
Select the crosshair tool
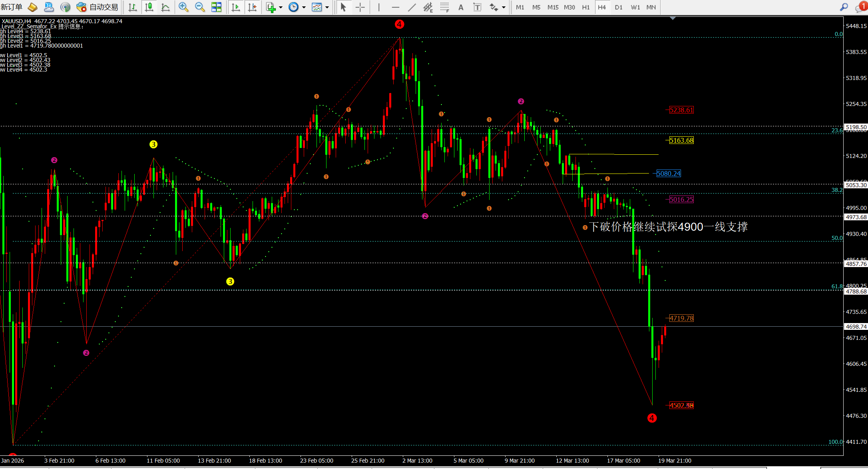[x=360, y=7]
